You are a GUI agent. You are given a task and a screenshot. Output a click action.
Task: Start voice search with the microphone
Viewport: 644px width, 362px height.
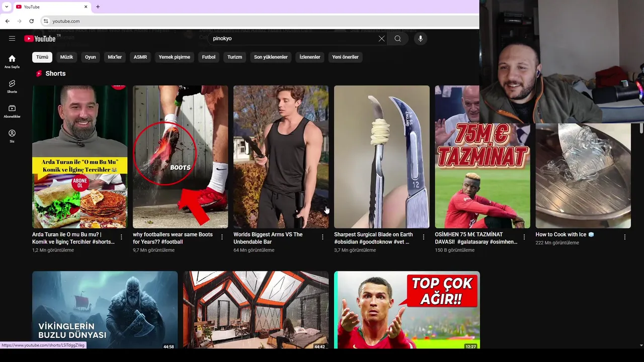click(421, 39)
